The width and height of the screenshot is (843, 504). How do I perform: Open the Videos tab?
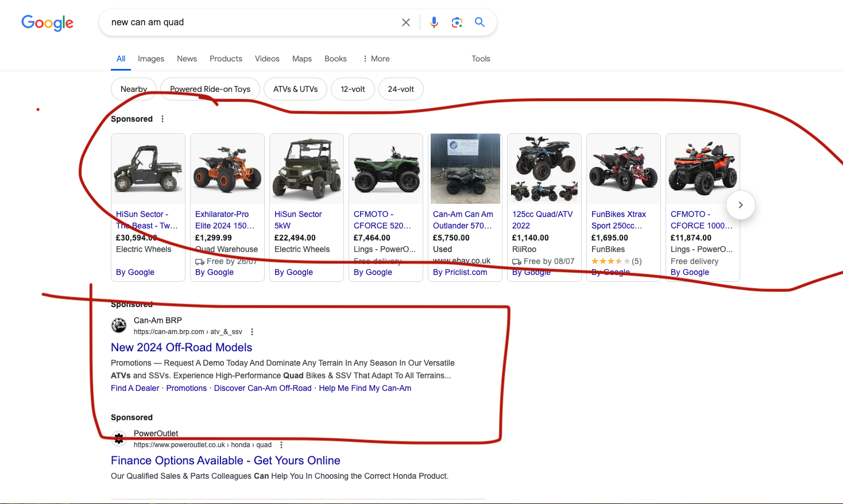(267, 59)
